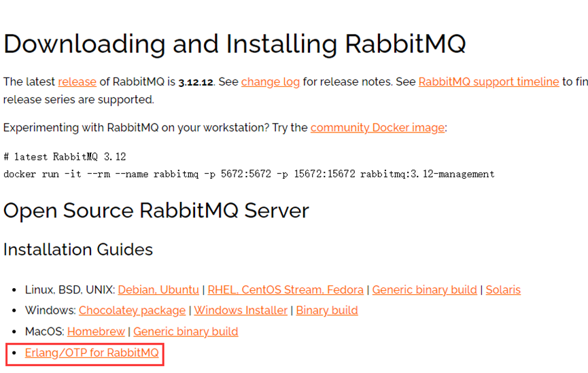Screen dimensions: 588x373
Task: Open the 'release' link
Action: [77, 82]
